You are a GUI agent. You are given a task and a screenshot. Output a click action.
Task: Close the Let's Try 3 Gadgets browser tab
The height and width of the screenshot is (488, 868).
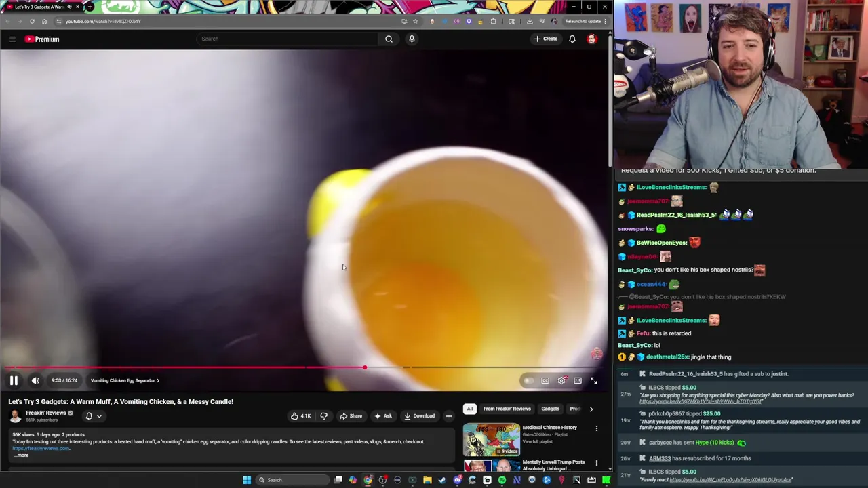[77, 7]
